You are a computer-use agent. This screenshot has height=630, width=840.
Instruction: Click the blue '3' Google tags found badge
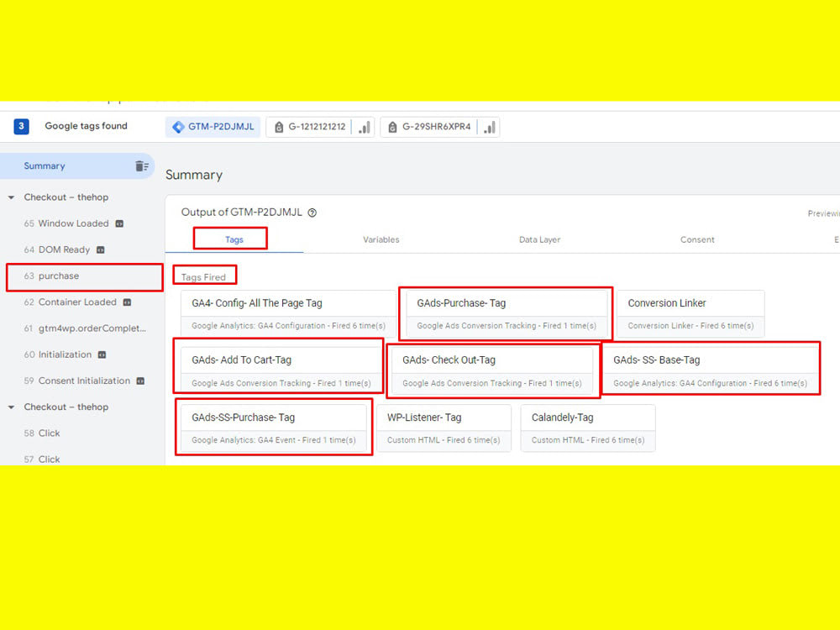(x=19, y=126)
